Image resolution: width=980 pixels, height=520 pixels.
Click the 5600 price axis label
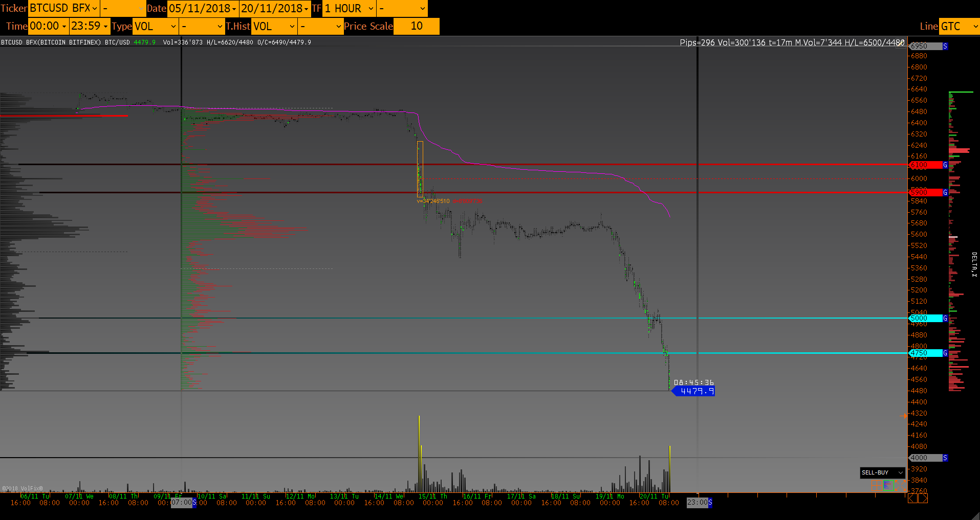tap(919, 234)
